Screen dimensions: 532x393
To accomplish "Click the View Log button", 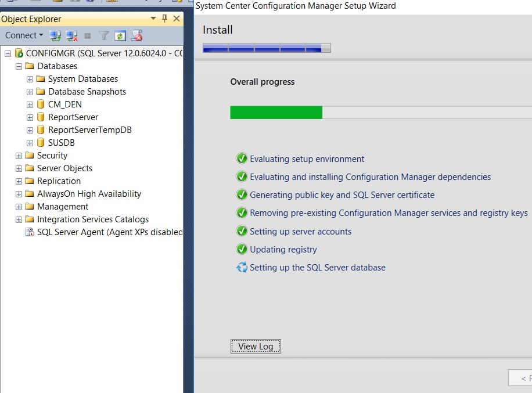I will [x=256, y=347].
